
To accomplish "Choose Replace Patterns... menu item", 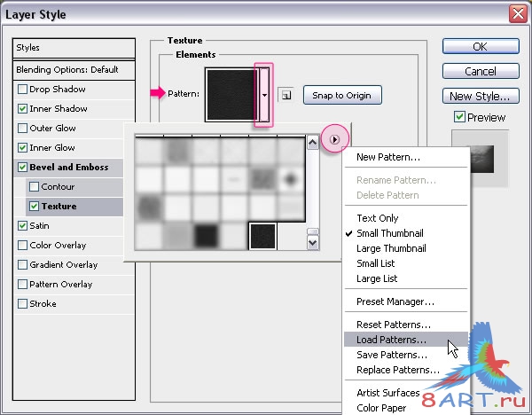I will (x=406, y=370).
